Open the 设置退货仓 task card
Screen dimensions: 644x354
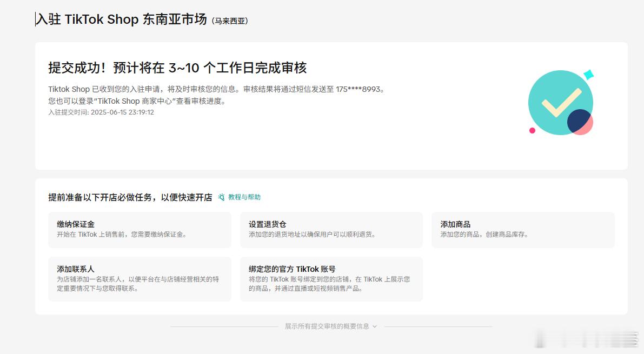[331, 230]
